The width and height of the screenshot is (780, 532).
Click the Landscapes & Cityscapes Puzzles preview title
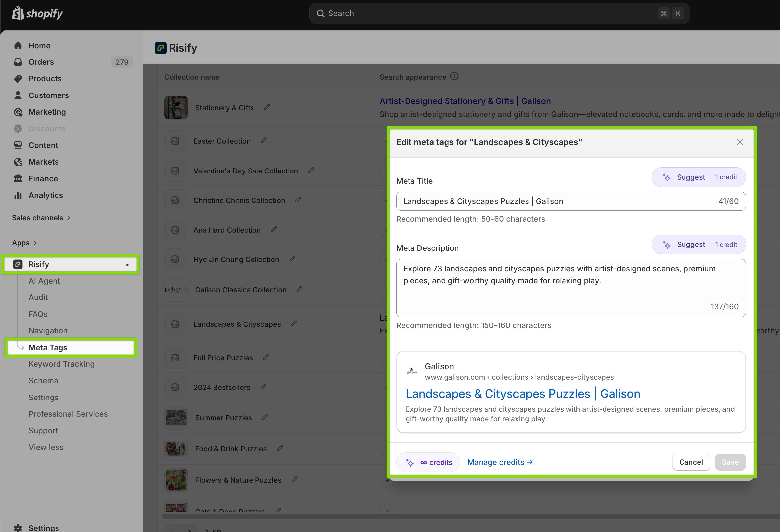[x=523, y=394]
